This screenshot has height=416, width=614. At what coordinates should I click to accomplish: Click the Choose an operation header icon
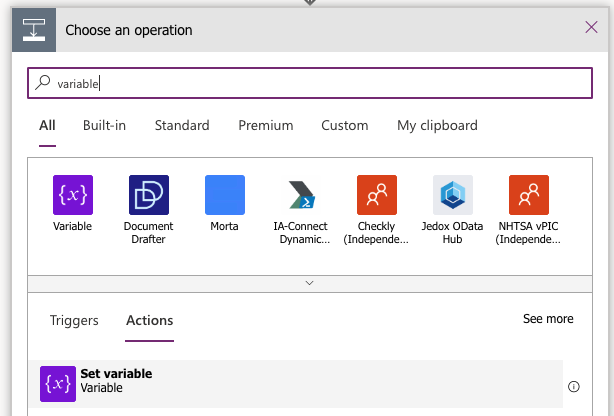(x=32, y=30)
